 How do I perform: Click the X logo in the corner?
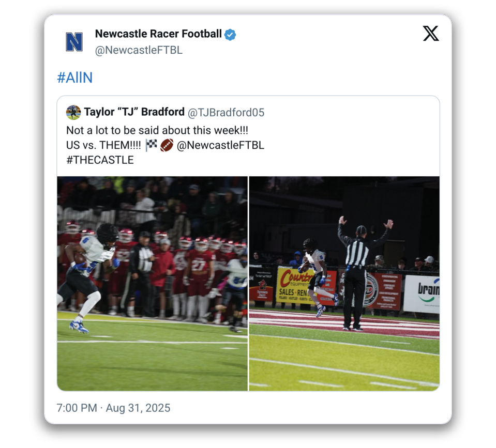pos(430,34)
